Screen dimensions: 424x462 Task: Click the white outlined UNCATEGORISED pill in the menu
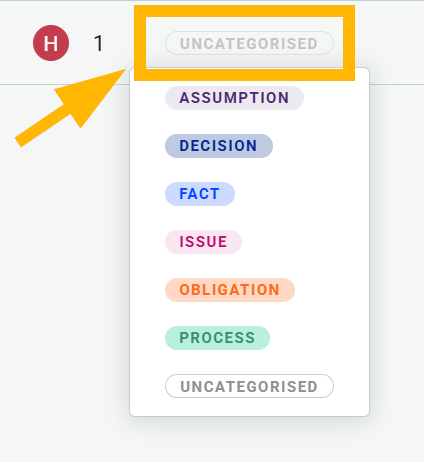249,386
